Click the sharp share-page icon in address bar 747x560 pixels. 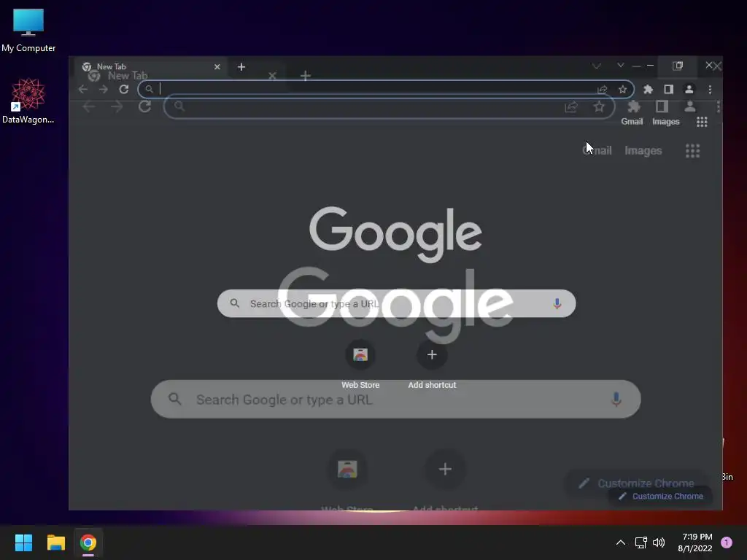pyautogui.click(x=602, y=89)
